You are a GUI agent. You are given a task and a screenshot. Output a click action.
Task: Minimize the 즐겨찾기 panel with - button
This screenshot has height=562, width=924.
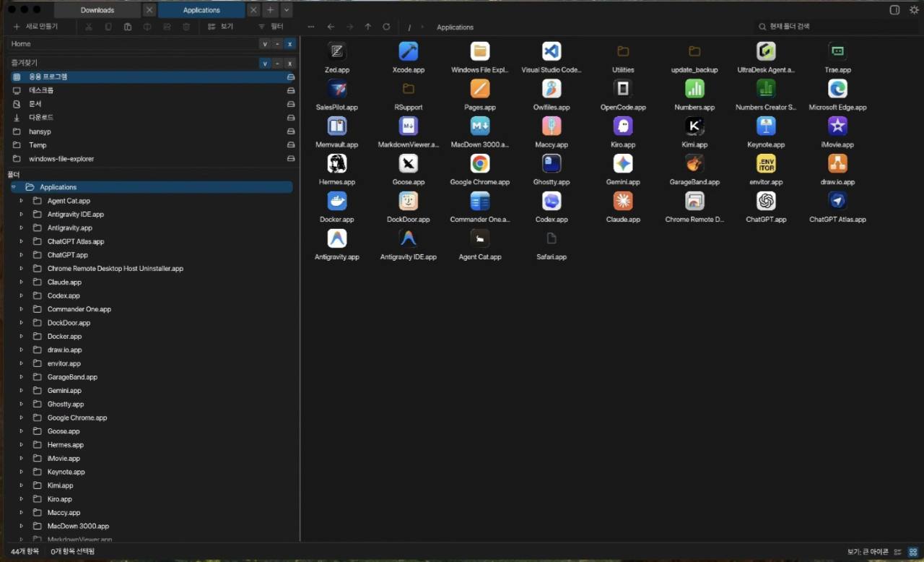(277, 64)
